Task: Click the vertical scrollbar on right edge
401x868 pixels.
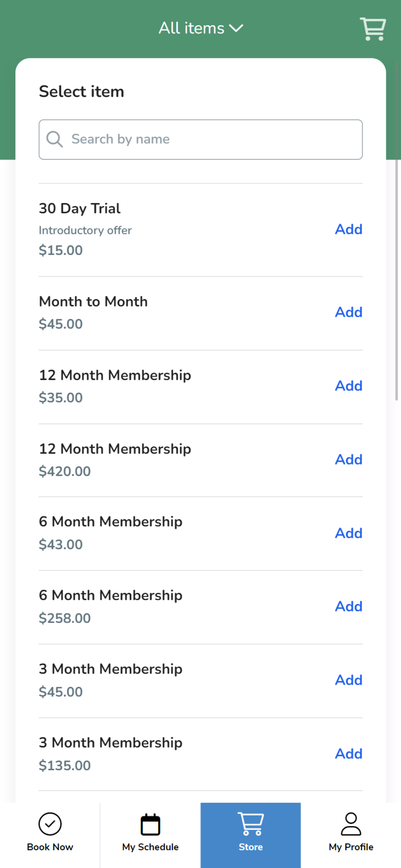Action: pos(397,231)
